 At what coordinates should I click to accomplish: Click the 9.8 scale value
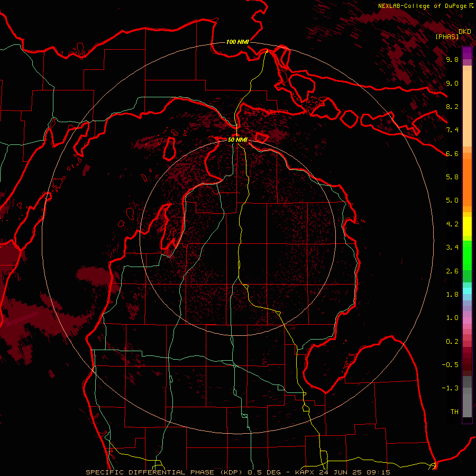click(x=452, y=59)
